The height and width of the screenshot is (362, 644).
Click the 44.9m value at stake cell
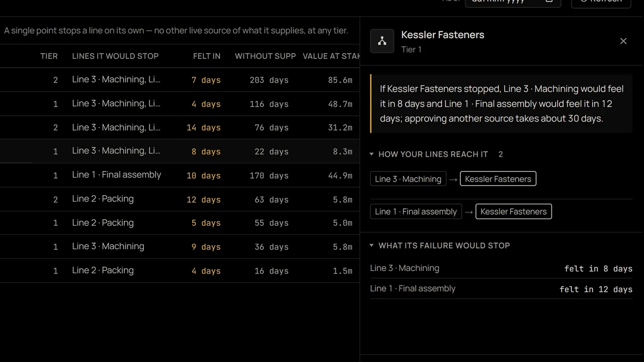click(340, 175)
